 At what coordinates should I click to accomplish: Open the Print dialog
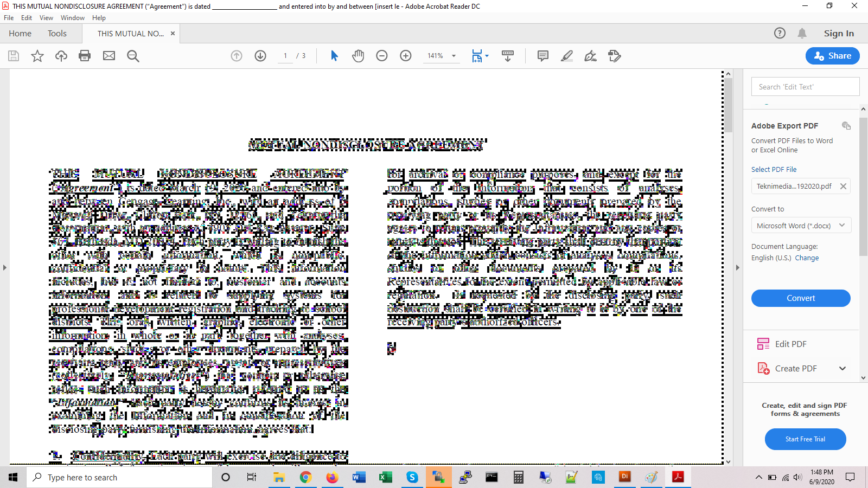(x=85, y=55)
